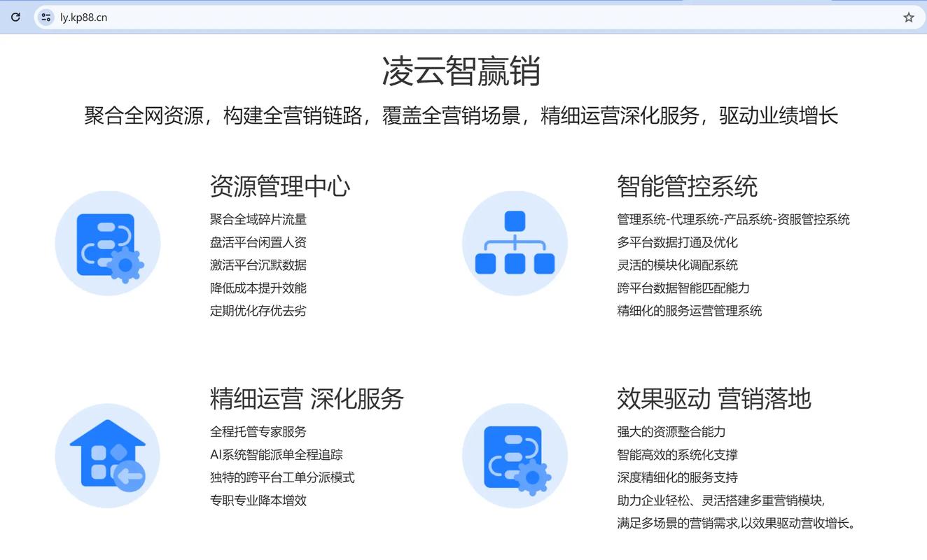The height and width of the screenshot is (560, 927).
Task: Click the 资源管理中心 circular gear icon
Action: 108,243
